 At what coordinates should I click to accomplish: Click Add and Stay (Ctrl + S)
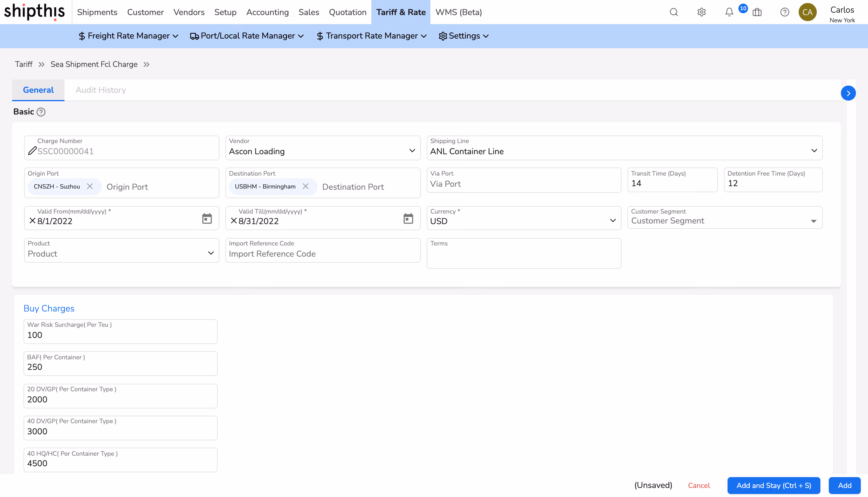click(x=774, y=485)
